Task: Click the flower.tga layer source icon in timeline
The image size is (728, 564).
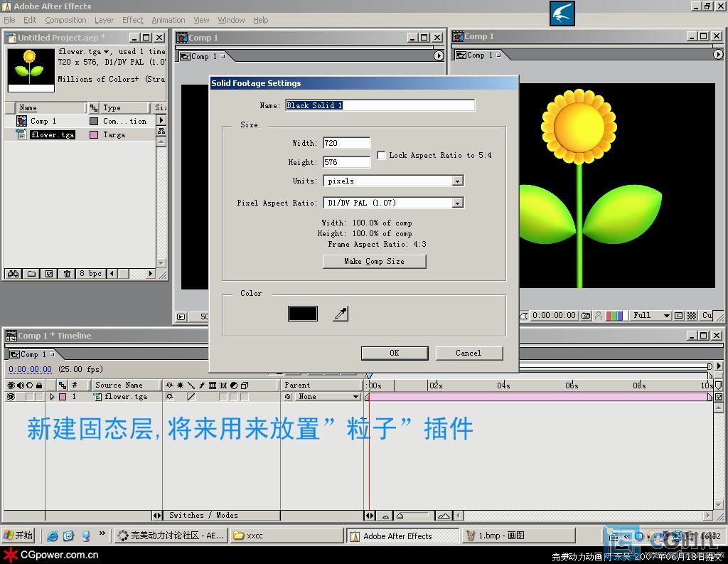Action: 97,397
